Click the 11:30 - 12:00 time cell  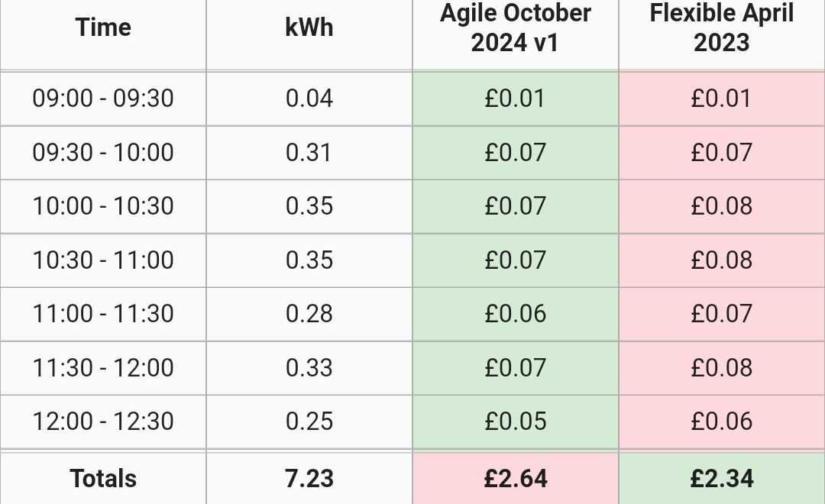(x=103, y=368)
